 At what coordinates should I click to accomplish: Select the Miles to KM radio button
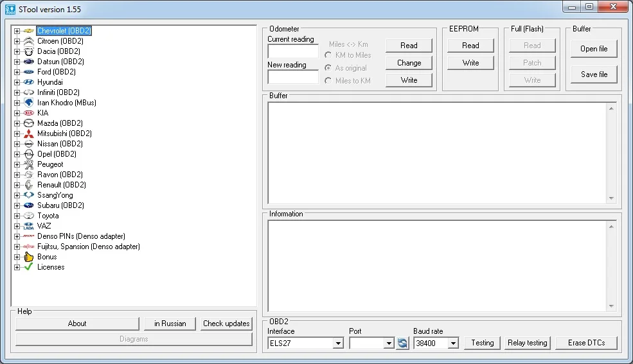click(x=328, y=81)
